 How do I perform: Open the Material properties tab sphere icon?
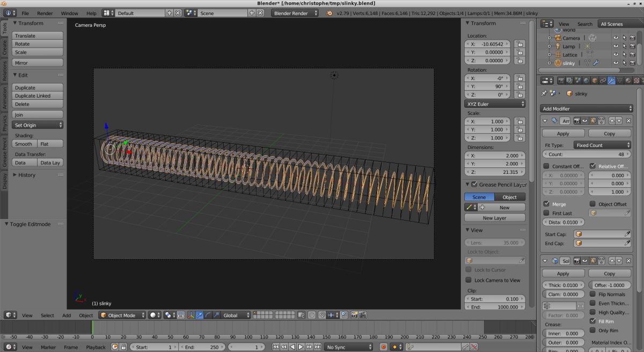pyautogui.click(x=628, y=80)
